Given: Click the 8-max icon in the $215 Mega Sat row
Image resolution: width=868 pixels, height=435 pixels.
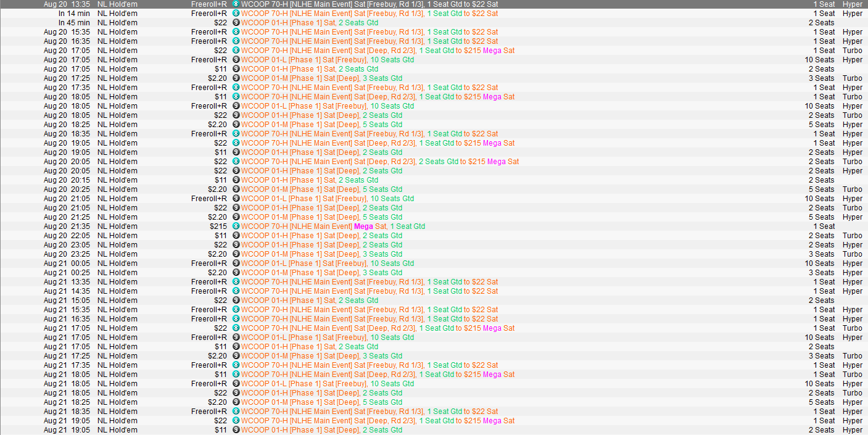Looking at the screenshot, I should (x=236, y=226).
